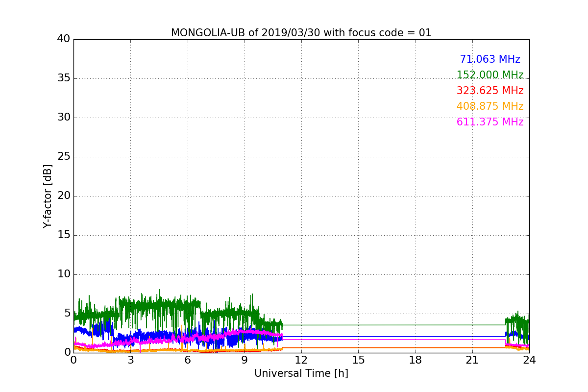
Task: Click the y-axis tick label 40
Action: (x=64, y=39)
